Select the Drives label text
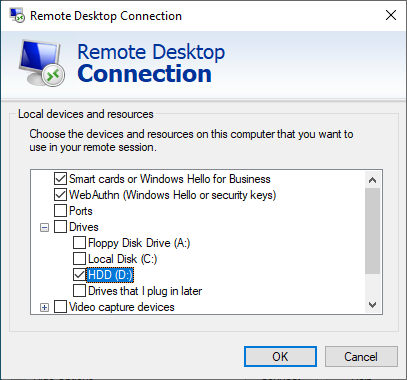 tap(84, 227)
